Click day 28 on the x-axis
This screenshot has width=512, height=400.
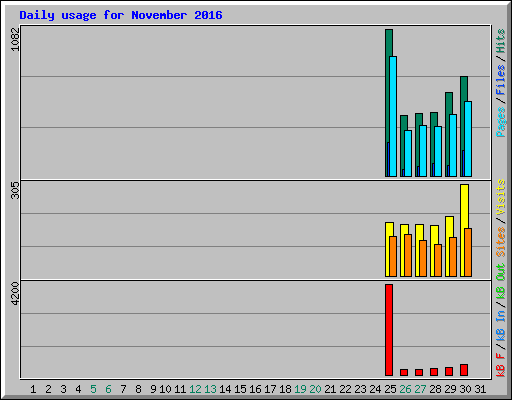[x=435, y=389]
